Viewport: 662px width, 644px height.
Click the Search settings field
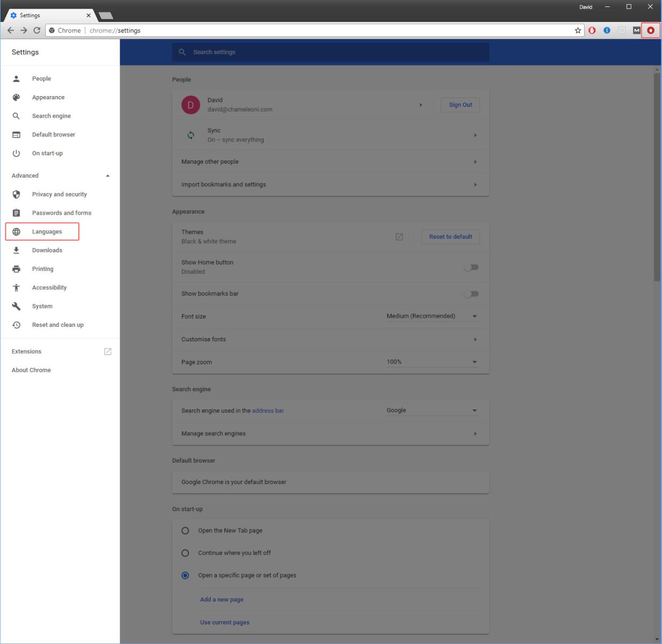tap(331, 52)
